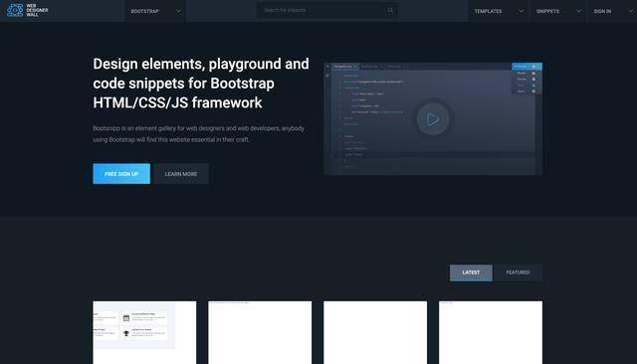The width and height of the screenshot is (637, 364).
Task: Focus the Search for snippets field
Action: pyautogui.click(x=327, y=11)
